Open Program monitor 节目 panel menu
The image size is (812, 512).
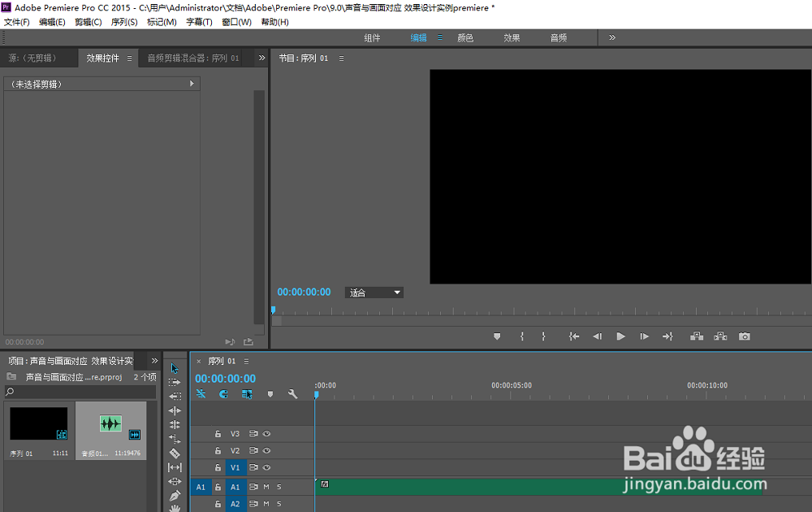click(x=341, y=58)
